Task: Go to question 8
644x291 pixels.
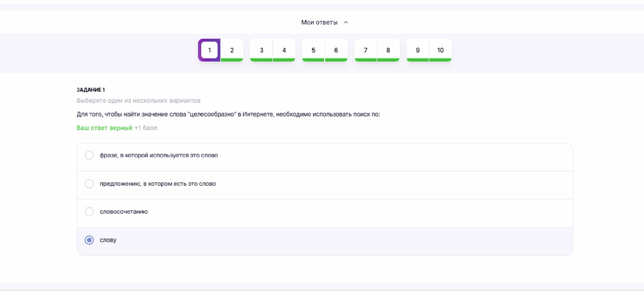Action: [x=388, y=50]
